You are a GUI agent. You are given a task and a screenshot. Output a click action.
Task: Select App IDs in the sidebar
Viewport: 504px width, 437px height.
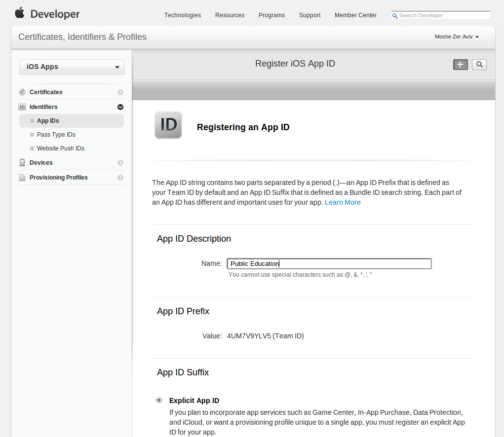(72, 121)
